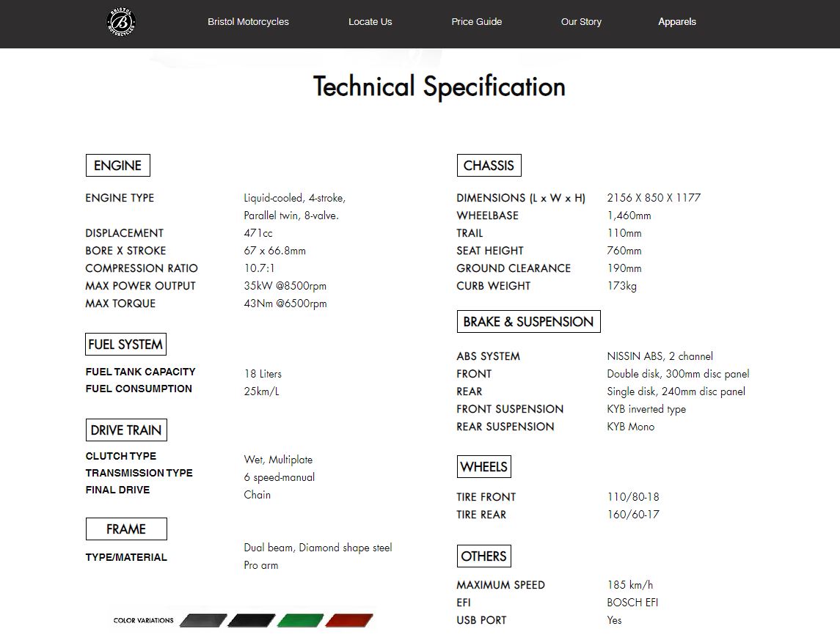840x640 pixels.
Task: Click the 471cc displacement value
Action: pyautogui.click(x=258, y=233)
